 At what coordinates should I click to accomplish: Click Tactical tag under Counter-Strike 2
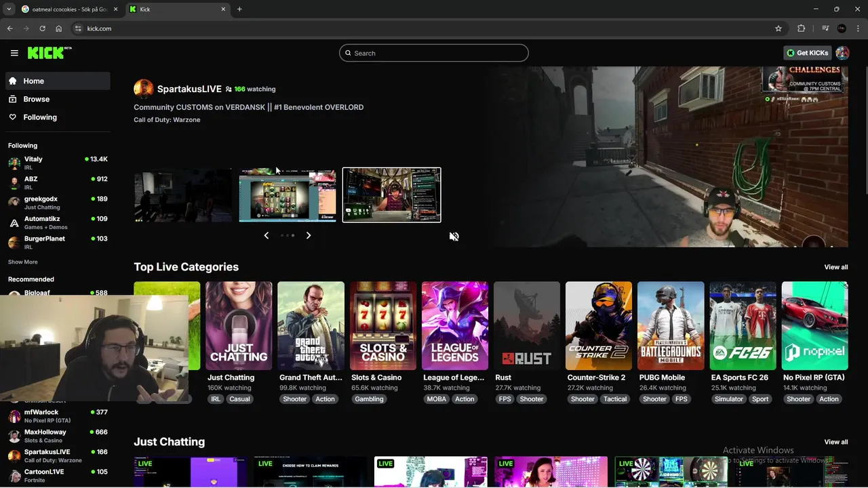615,399
